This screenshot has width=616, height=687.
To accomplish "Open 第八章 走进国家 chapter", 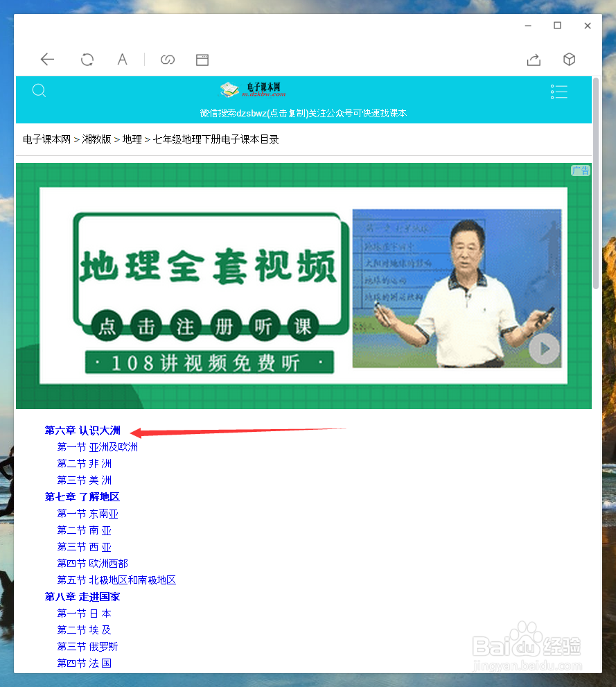I will [x=82, y=597].
